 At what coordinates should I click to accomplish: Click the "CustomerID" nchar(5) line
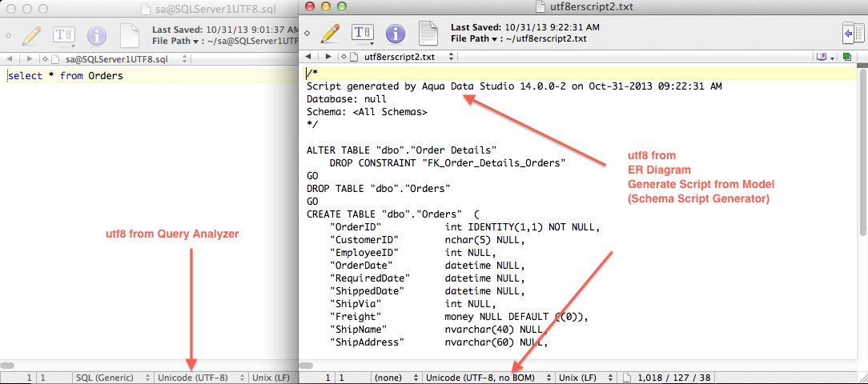tap(428, 240)
